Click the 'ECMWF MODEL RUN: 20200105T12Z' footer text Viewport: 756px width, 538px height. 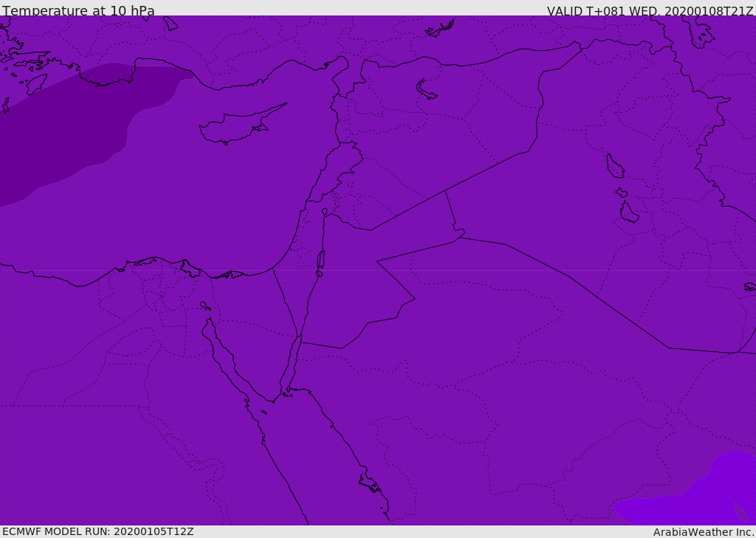[x=98, y=531]
